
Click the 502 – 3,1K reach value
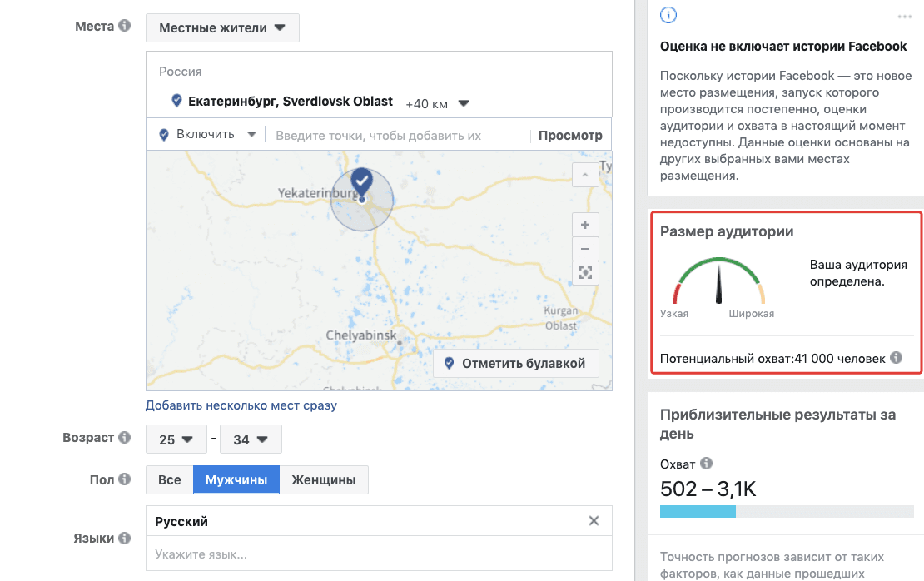pos(708,489)
